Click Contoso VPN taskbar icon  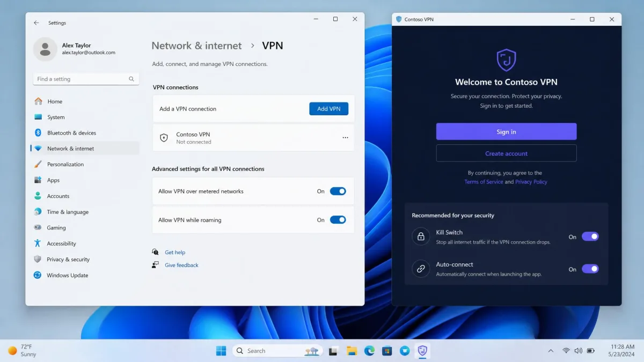422,351
